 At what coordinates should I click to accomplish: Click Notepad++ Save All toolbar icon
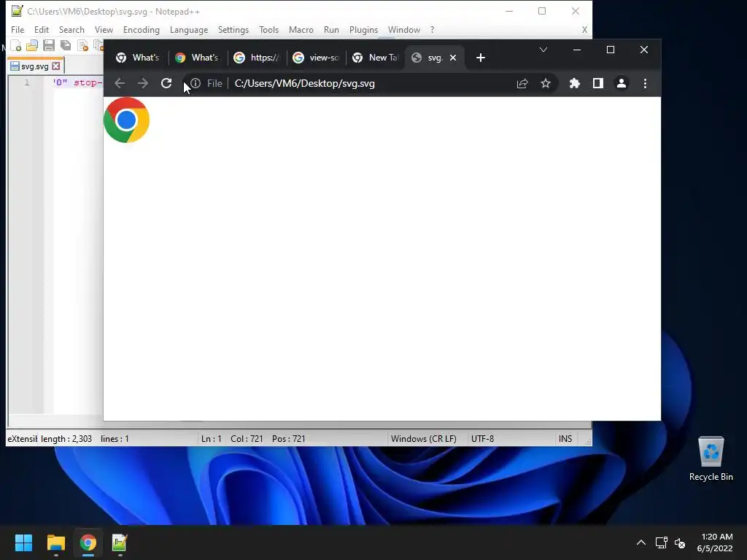pos(65,46)
